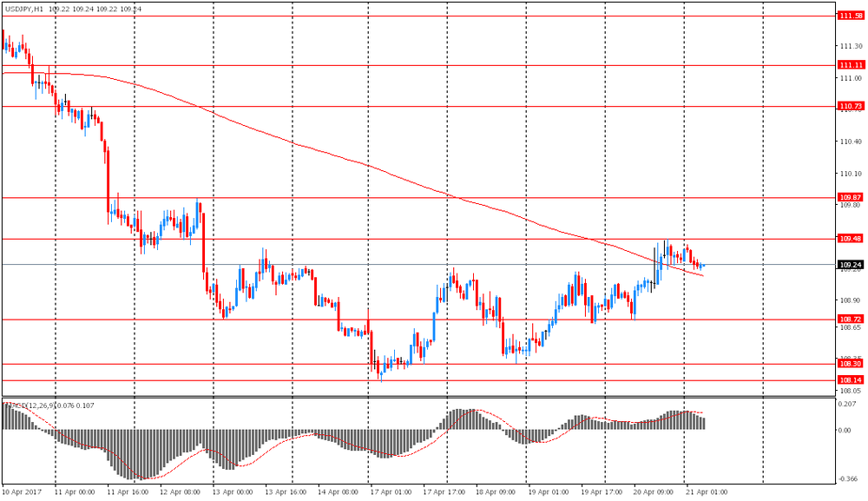Click the 0.00 MACD scale value
The width and height of the screenshot is (868, 501).
tap(845, 430)
